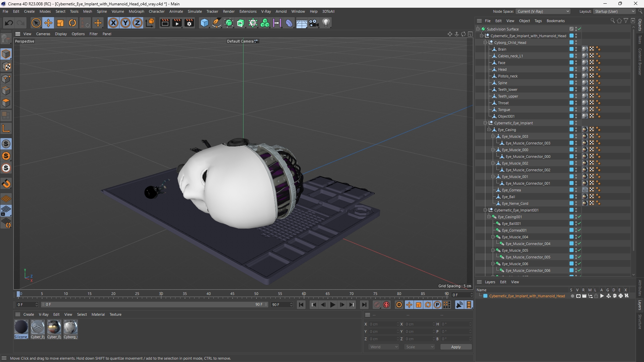Select the Cyborg_ material thumbnail

point(70,327)
